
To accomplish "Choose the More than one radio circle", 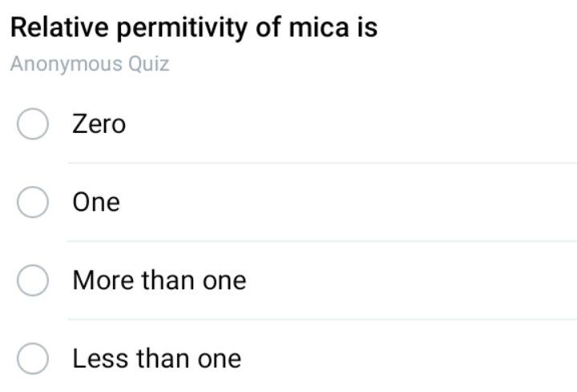I will coord(33,280).
